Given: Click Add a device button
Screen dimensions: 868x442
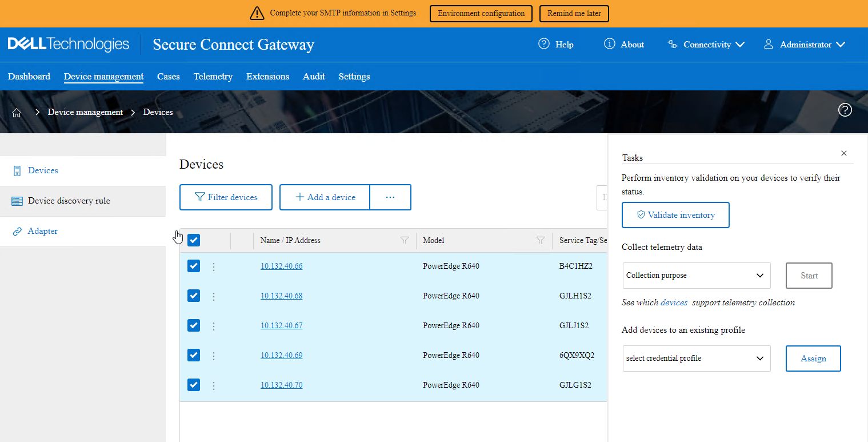Looking at the screenshot, I should pyautogui.click(x=325, y=197).
